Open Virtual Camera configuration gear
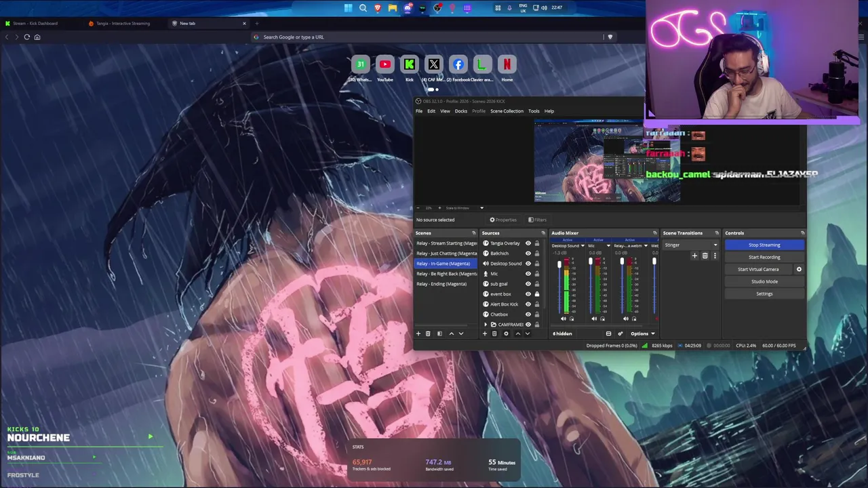Screen dimensions: 868x488 pyautogui.click(x=799, y=269)
